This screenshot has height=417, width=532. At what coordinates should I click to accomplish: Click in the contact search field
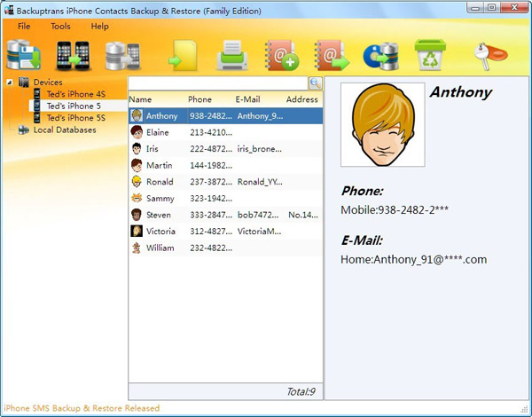point(218,83)
